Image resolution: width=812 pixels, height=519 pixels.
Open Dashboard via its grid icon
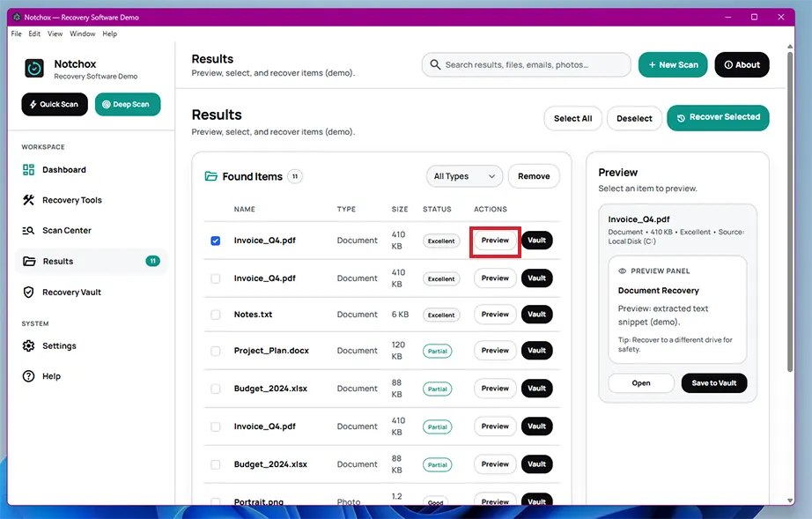pos(28,170)
